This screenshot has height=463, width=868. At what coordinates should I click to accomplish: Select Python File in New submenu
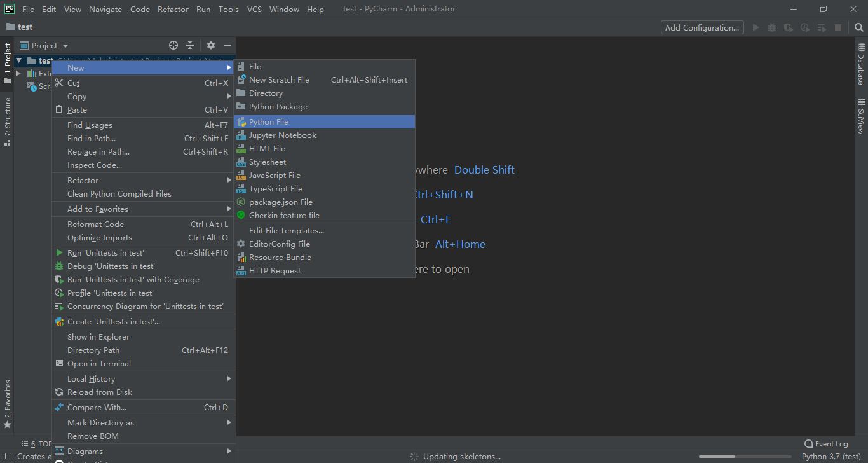click(x=325, y=121)
